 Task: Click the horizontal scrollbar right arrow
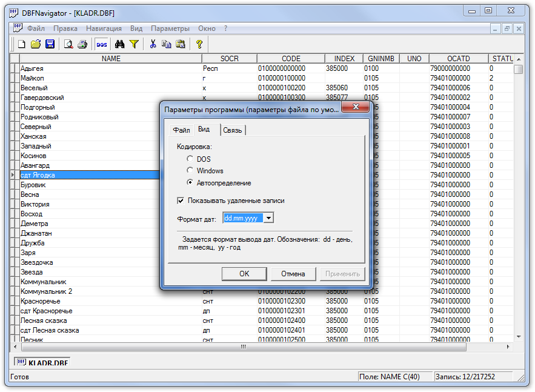[x=508, y=347]
